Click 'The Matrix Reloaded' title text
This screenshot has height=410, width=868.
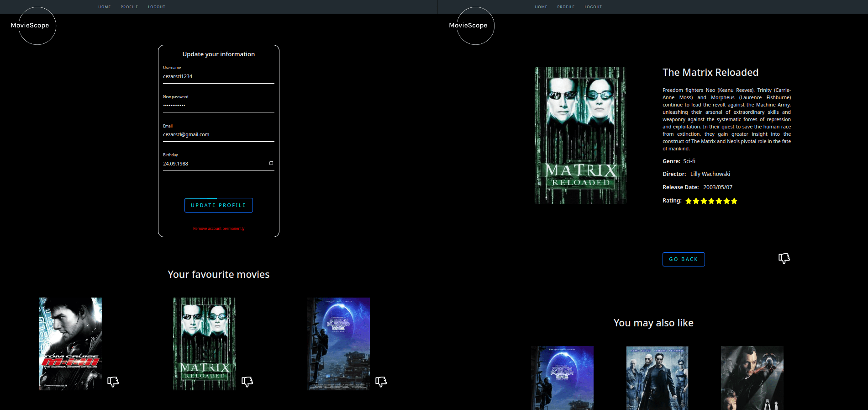click(x=710, y=72)
